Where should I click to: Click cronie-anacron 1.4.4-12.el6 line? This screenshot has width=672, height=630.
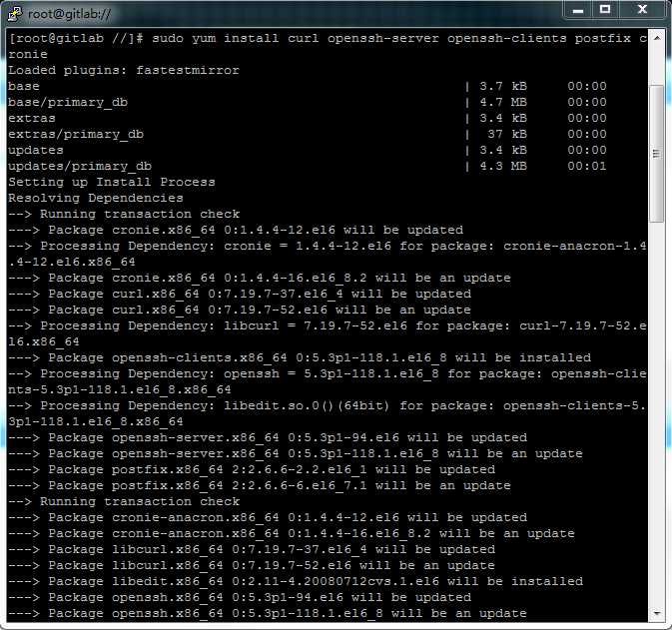tap(268, 518)
